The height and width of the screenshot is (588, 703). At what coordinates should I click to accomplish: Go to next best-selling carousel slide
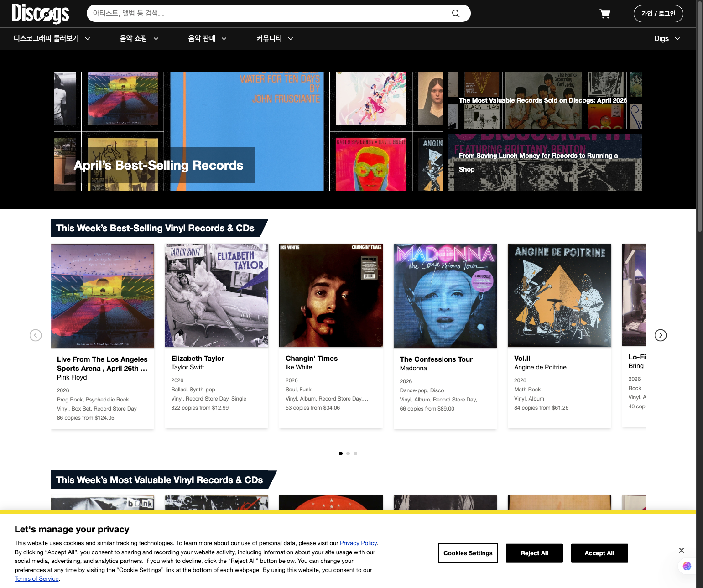click(661, 335)
